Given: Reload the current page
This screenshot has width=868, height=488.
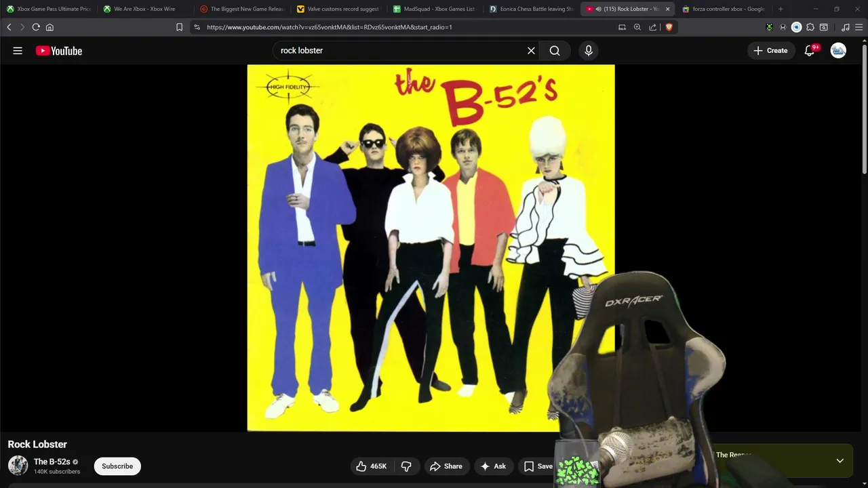Looking at the screenshot, I should 36,27.
